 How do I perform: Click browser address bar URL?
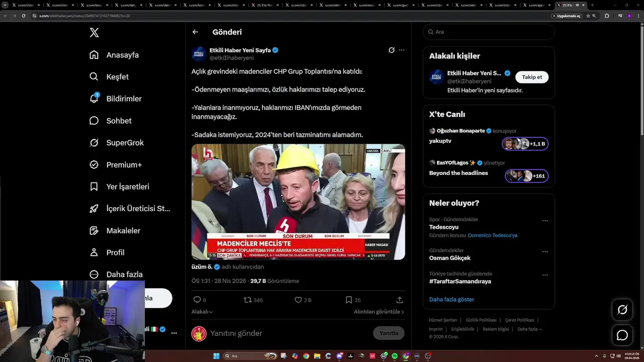85,16
